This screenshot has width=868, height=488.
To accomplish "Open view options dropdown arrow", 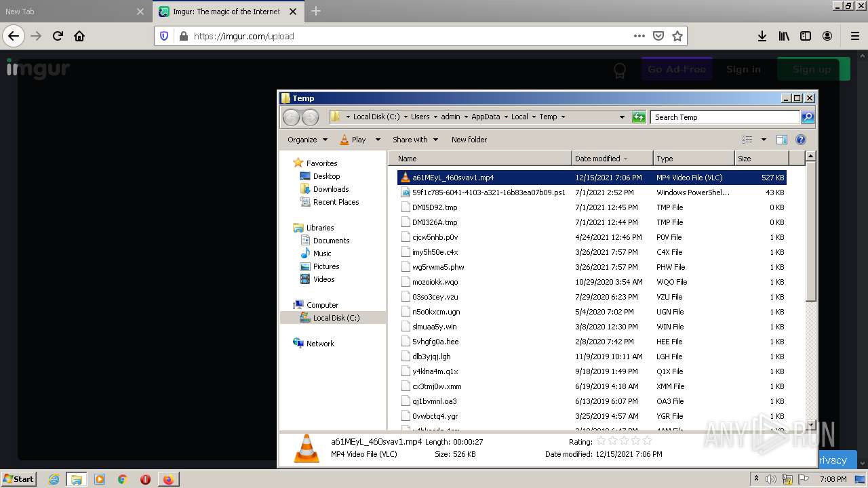I will [763, 140].
